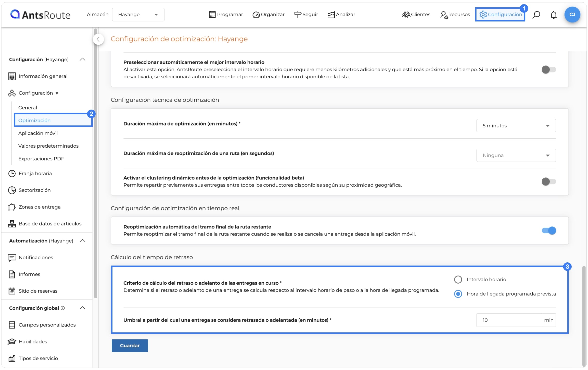Image resolution: width=588 pixels, height=370 pixels.
Task: Toggle Preseleccionar automáticamente mejor intervalo horario
Action: [x=548, y=70]
